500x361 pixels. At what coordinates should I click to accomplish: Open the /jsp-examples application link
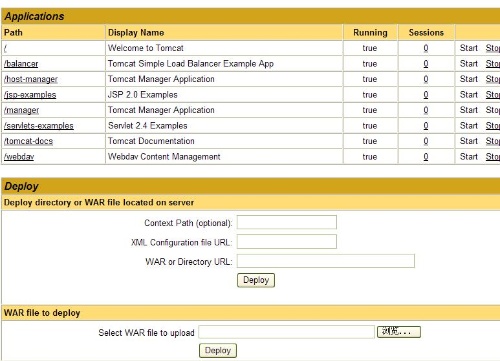pos(30,95)
